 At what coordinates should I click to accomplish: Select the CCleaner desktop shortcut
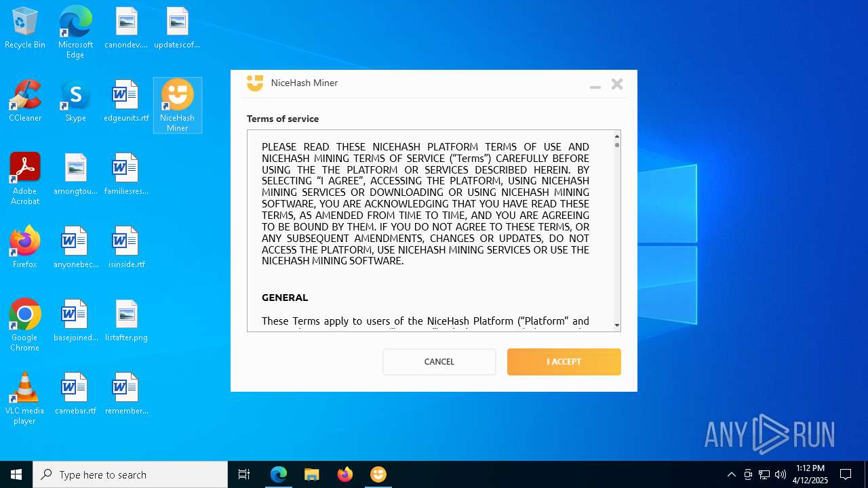coord(25,102)
